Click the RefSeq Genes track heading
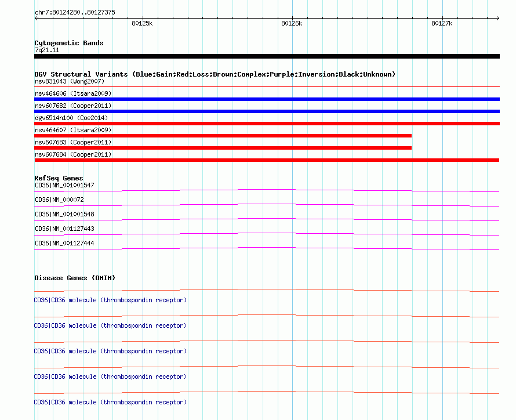 click(x=59, y=178)
